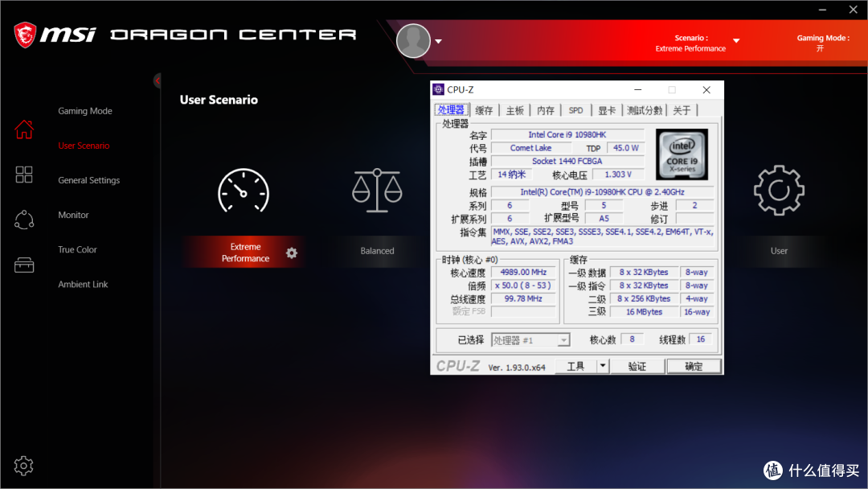Click the Comet Lake code name value

(531, 148)
